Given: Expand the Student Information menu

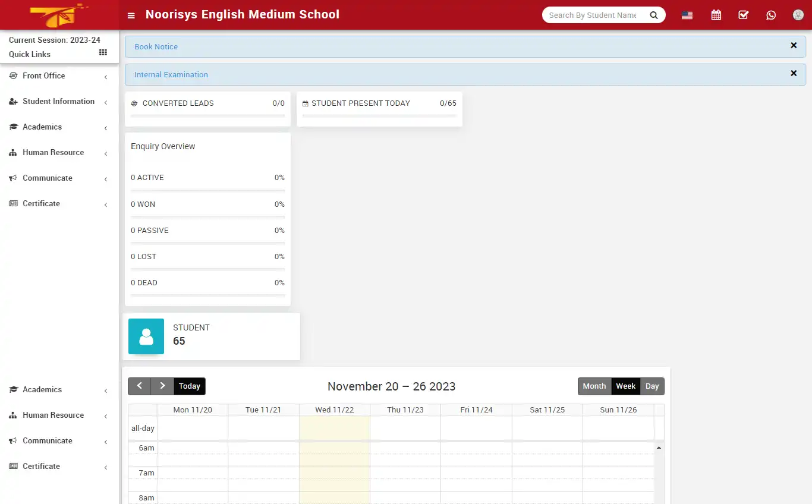Looking at the screenshot, I should (58, 101).
